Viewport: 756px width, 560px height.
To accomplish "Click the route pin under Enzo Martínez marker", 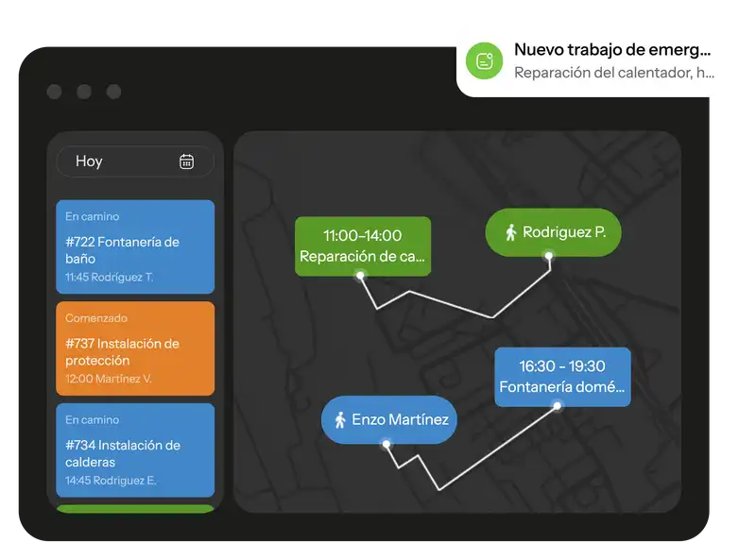I will point(386,444).
